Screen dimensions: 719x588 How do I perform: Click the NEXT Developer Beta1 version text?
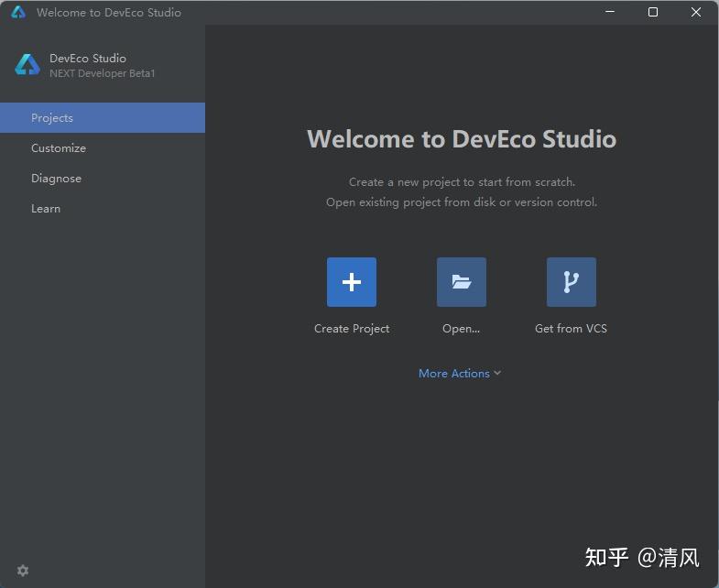[x=103, y=73]
